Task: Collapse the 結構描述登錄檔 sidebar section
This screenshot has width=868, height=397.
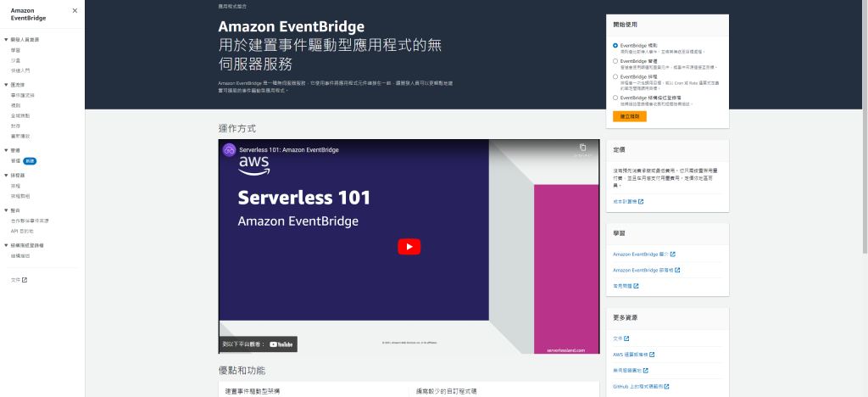Action: [x=6, y=245]
